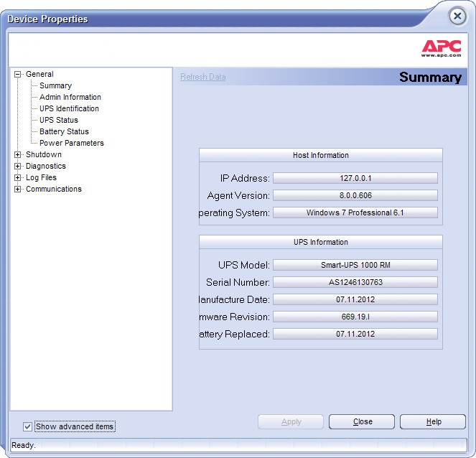Click serial number AS1246130763
Screen dimensions: 476x458
355,282
